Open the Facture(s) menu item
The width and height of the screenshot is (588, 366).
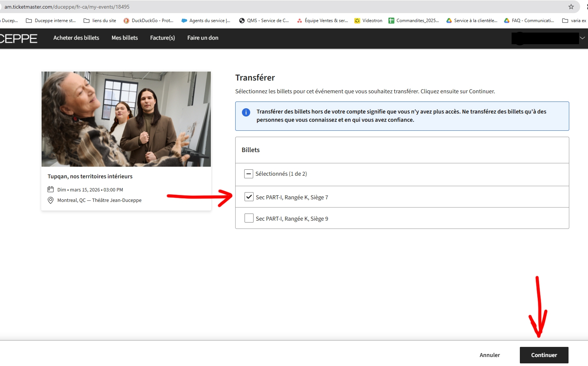(x=163, y=38)
